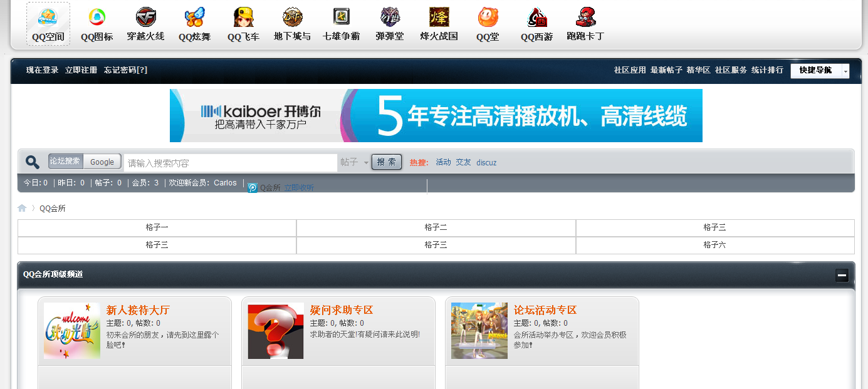The height and width of the screenshot is (389, 868).
Task: Select 论坛搜索 search mode
Action: coord(65,162)
